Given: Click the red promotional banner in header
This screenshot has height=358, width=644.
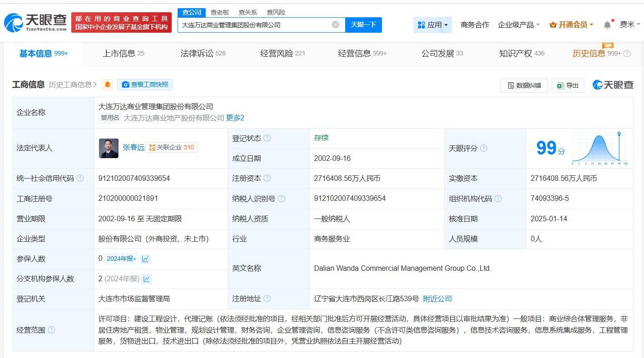Looking at the screenshot, I should (x=121, y=22).
